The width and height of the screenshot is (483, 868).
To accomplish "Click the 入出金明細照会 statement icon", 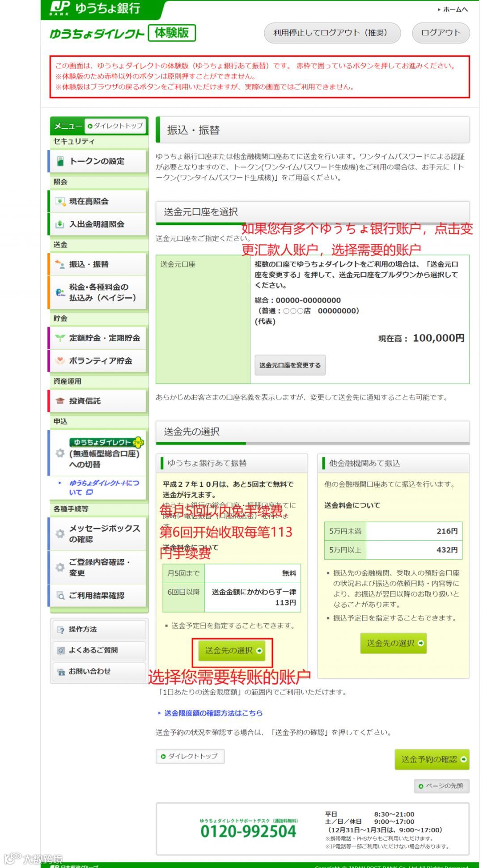I will [60, 224].
